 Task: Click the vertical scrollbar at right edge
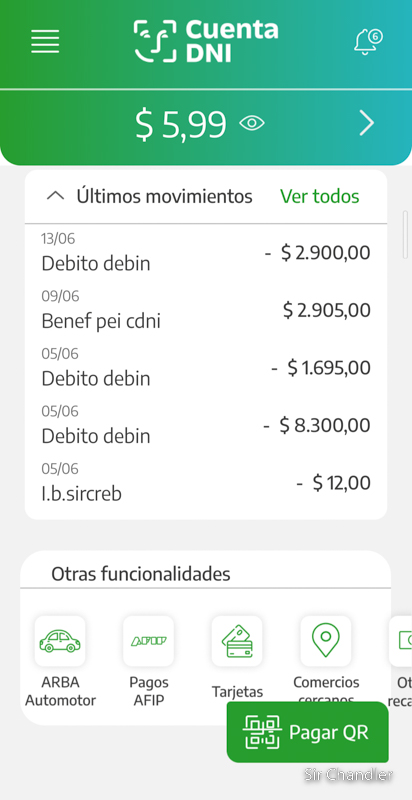[x=406, y=224]
